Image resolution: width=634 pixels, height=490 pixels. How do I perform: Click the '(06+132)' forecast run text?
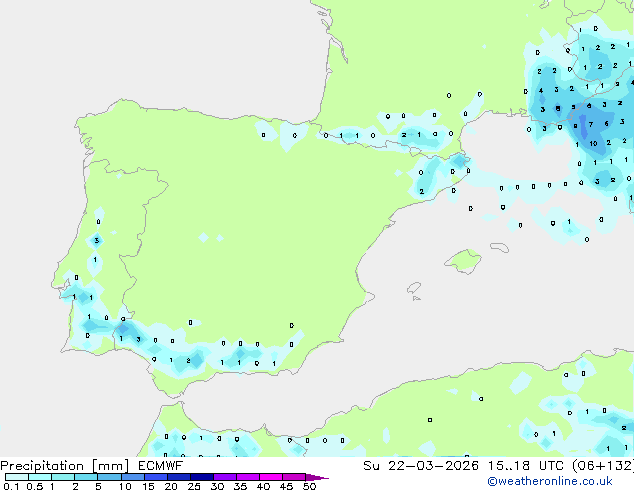point(603,466)
